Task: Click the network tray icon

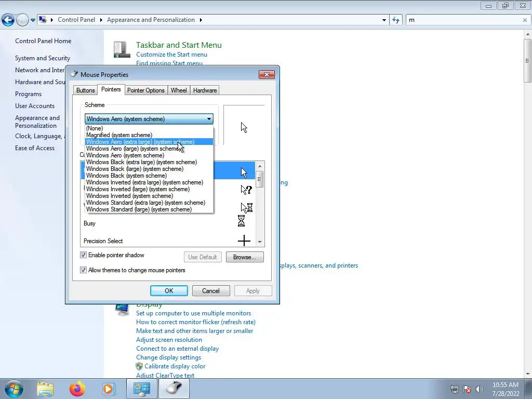Action: click(454, 389)
